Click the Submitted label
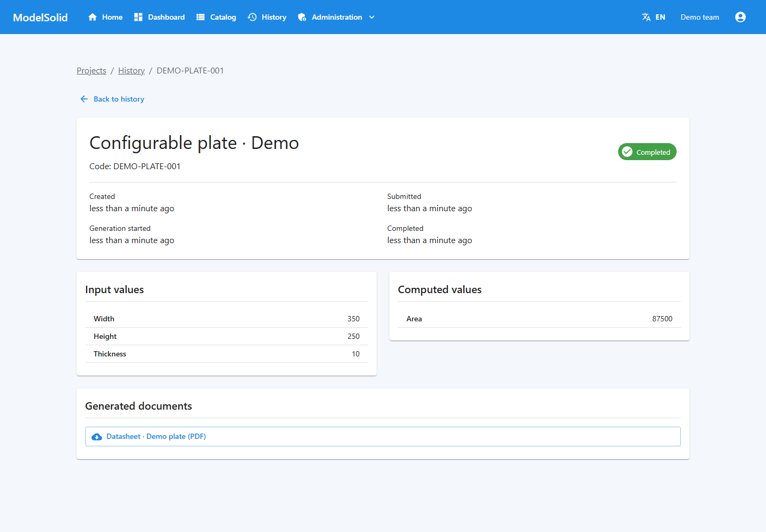 click(404, 196)
